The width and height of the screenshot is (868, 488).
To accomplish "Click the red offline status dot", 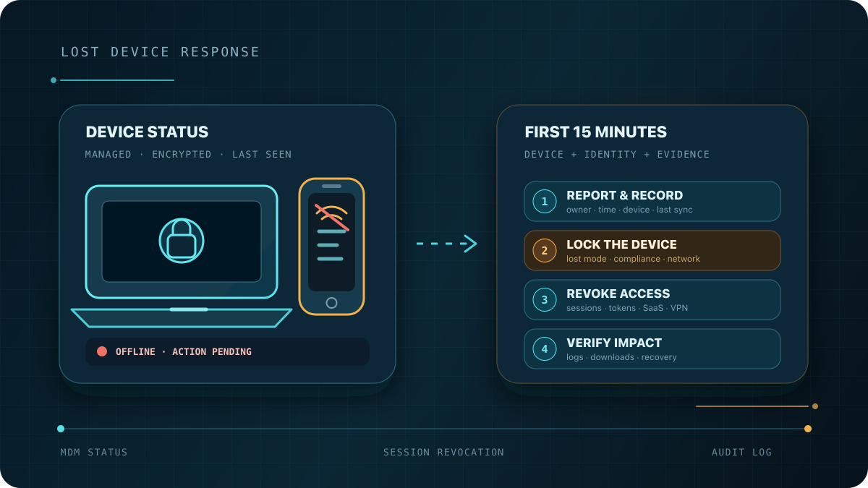I will [102, 351].
